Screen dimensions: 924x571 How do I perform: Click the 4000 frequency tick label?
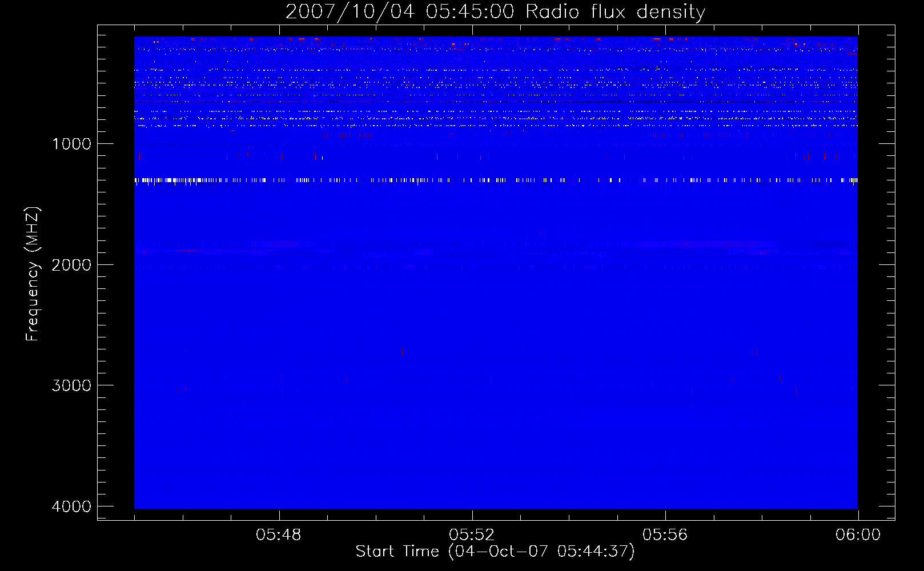71,506
